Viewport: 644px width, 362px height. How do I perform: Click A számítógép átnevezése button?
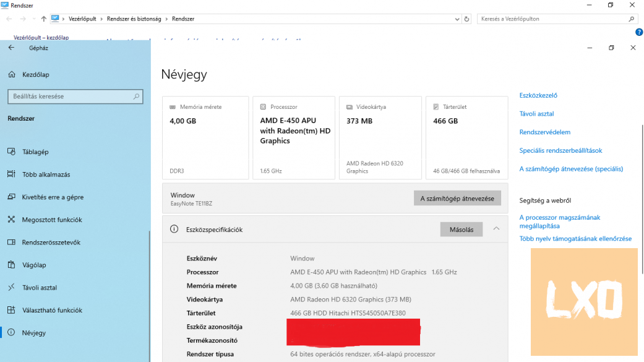click(x=457, y=198)
